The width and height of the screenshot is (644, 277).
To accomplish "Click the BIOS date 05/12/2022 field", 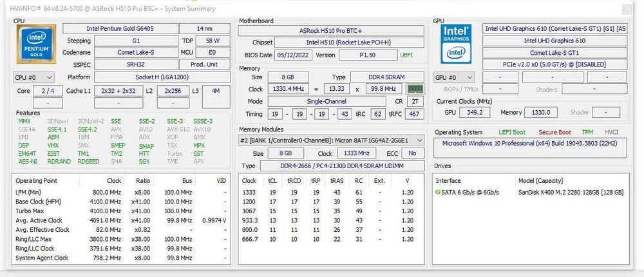I will 293,55.
